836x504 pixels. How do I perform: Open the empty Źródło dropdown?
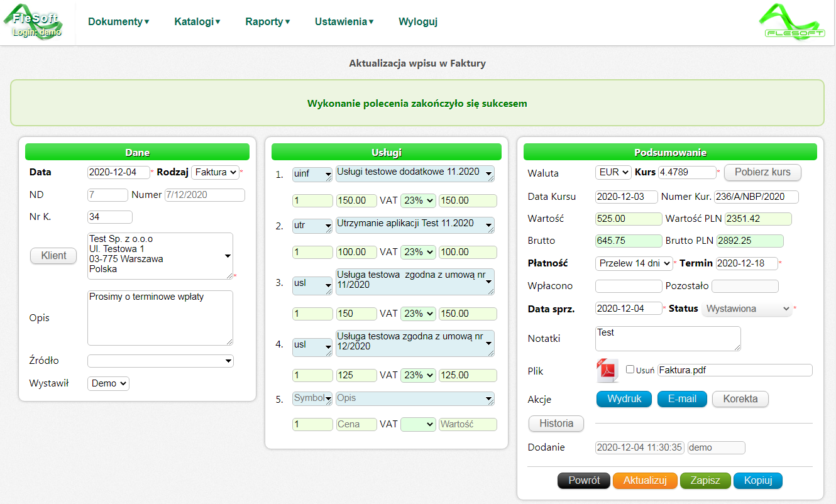(x=160, y=361)
